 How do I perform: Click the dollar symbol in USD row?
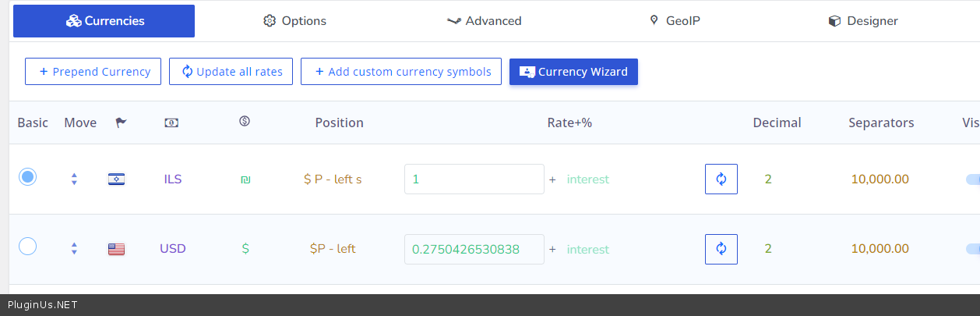(245, 249)
